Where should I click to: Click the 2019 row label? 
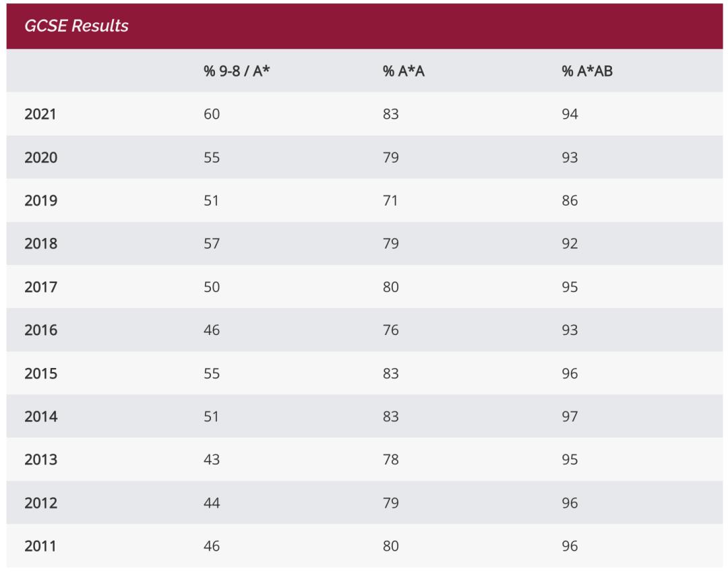(x=40, y=201)
